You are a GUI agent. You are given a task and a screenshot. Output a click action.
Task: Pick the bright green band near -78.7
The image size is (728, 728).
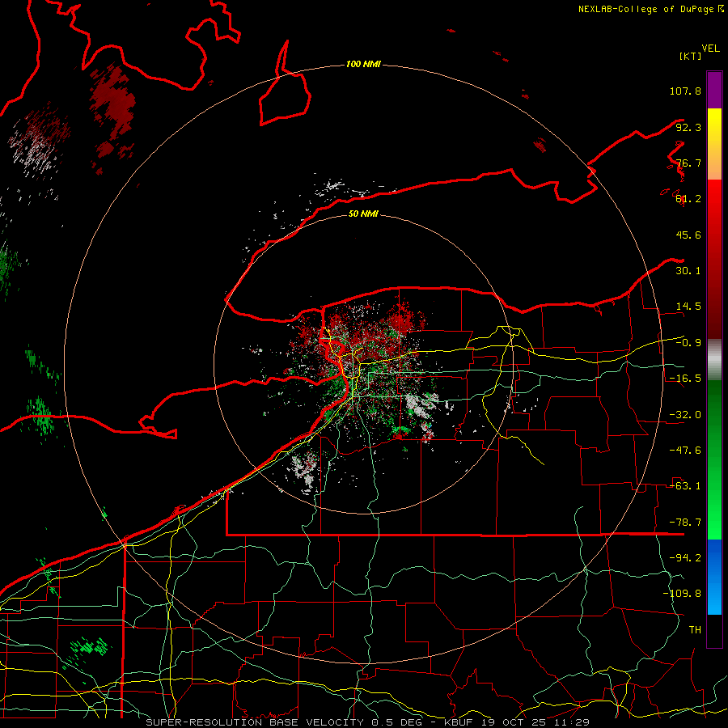coord(714,523)
